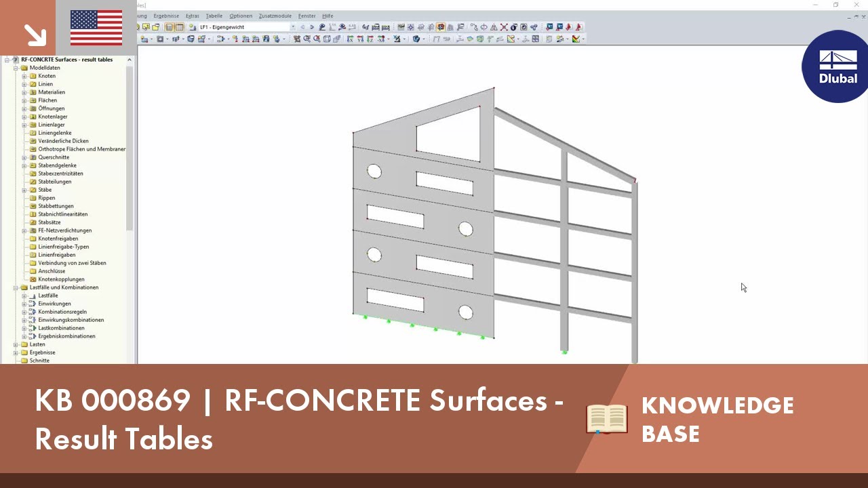The image size is (868, 488).
Task: Open the Tabelle menu
Action: click(x=214, y=16)
